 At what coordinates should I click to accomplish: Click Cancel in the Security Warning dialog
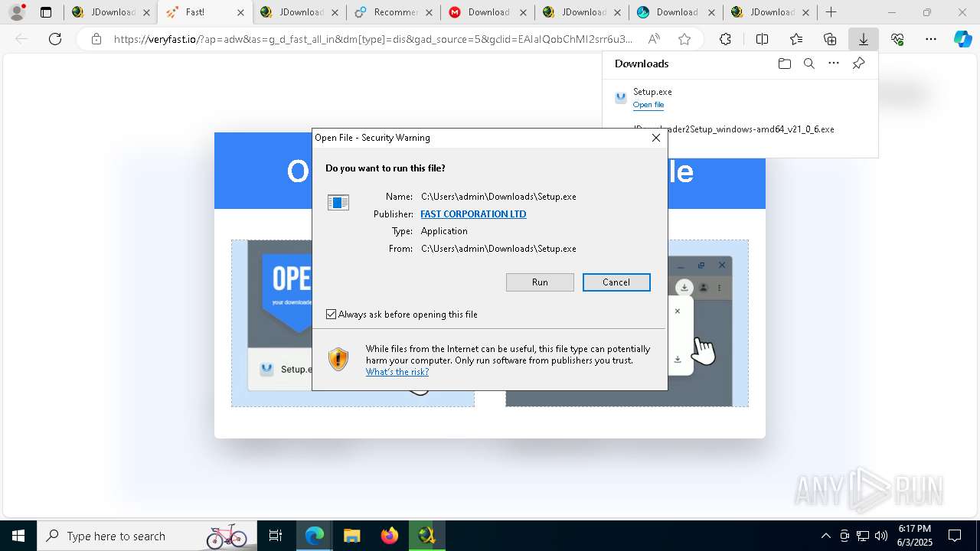[616, 282]
